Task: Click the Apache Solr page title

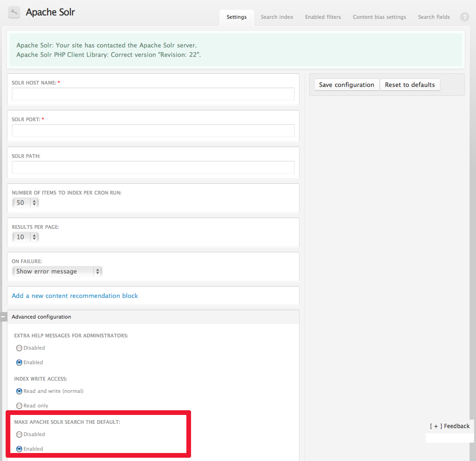Action: [x=50, y=12]
